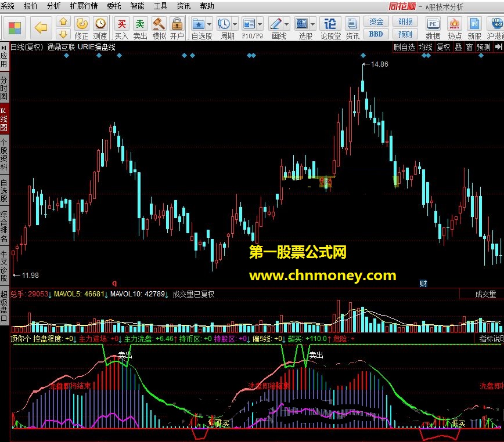Click the 应用 sidebar collapse icon
Image resolution: width=504 pixels, height=442 pixels.
pos(4,47)
